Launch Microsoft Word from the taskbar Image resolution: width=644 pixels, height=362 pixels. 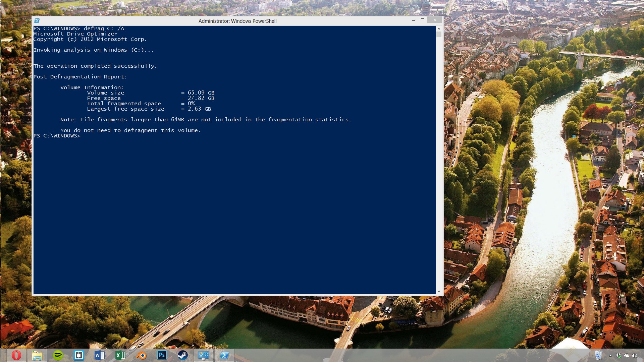[x=100, y=355]
